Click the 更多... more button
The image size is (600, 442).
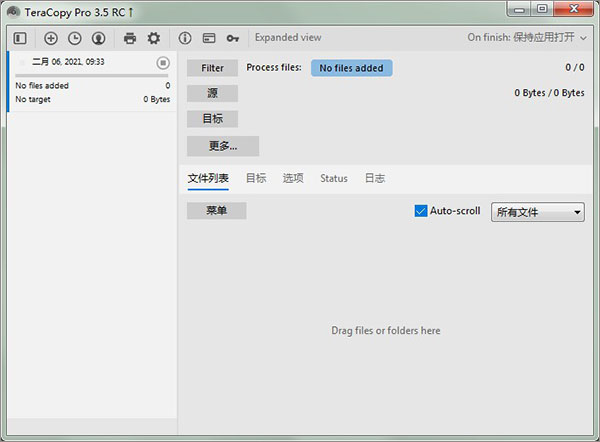(223, 146)
